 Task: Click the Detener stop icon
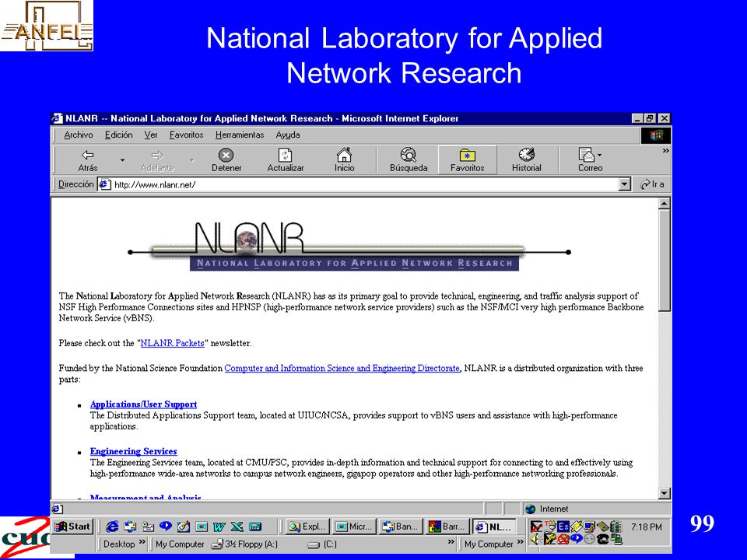226,156
